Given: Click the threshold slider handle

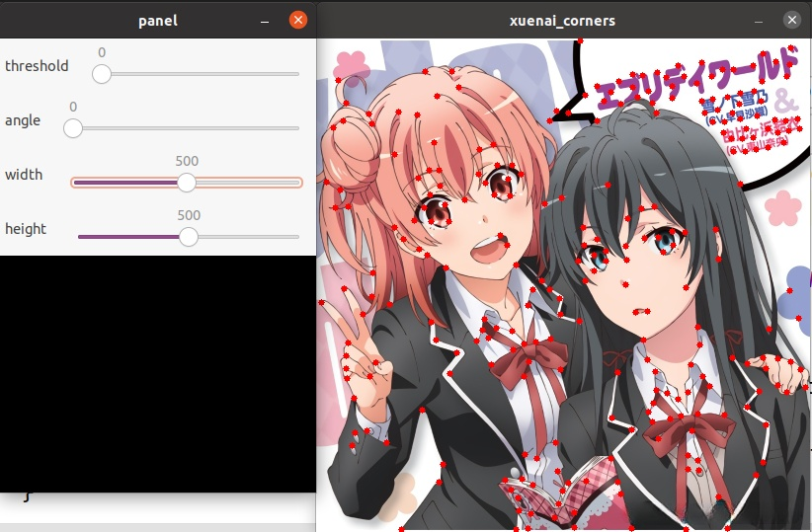Looking at the screenshot, I should click(x=102, y=74).
